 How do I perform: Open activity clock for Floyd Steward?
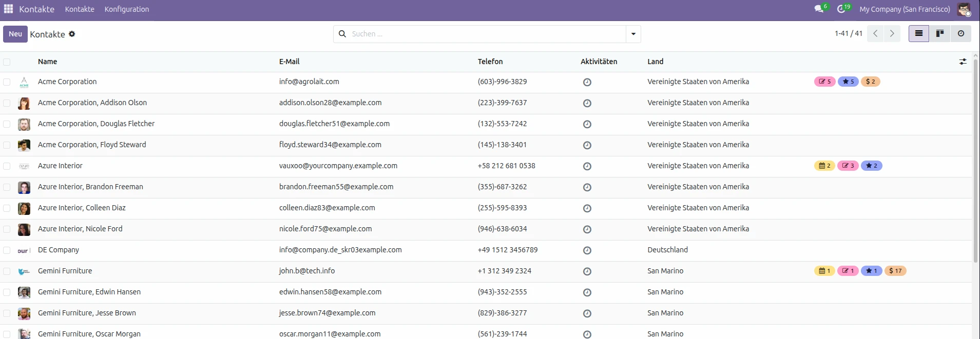pos(587,145)
